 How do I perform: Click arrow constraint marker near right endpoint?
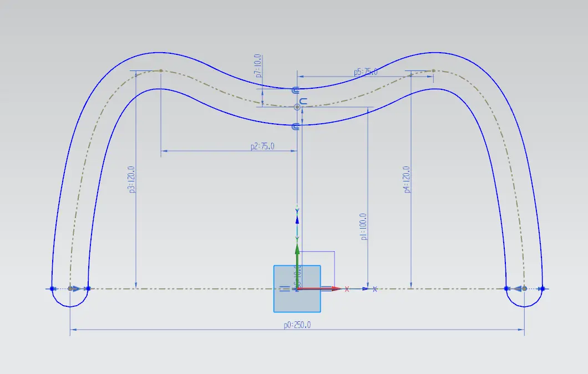[x=517, y=289]
